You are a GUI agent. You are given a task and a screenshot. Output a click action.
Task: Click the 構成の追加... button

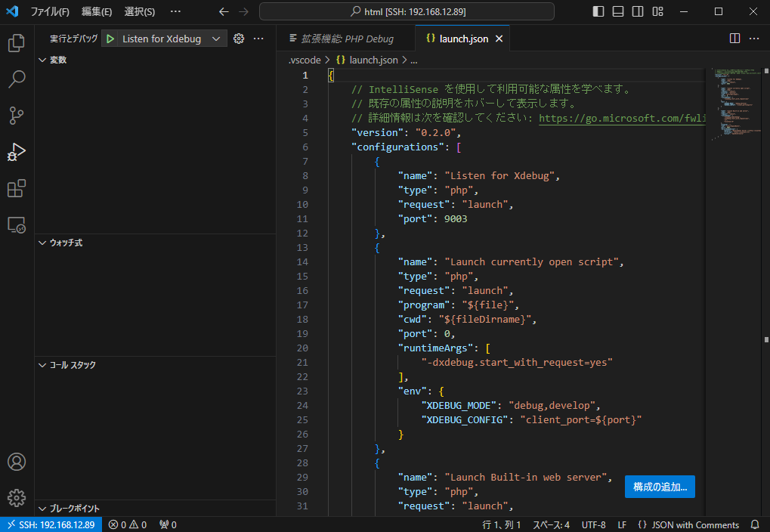pyautogui.click(x=660, y=487)
